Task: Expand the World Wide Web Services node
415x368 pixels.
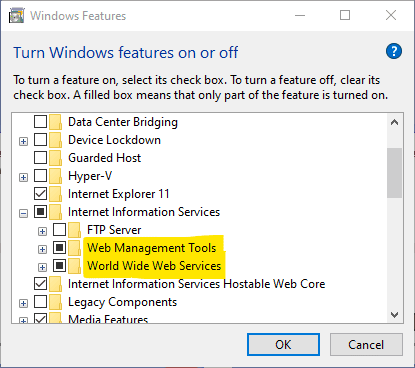Action: click(x=42, y=267)
